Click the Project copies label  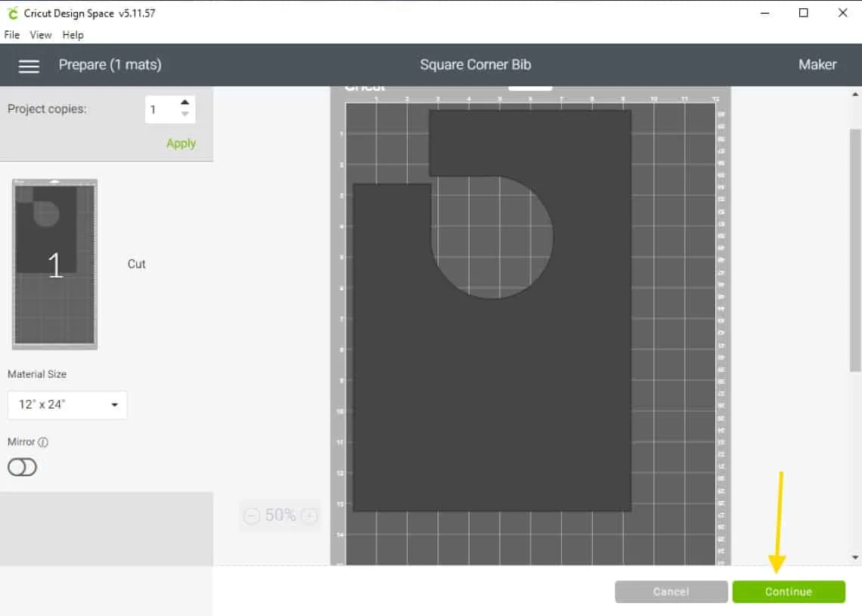[x=48, y=109]
